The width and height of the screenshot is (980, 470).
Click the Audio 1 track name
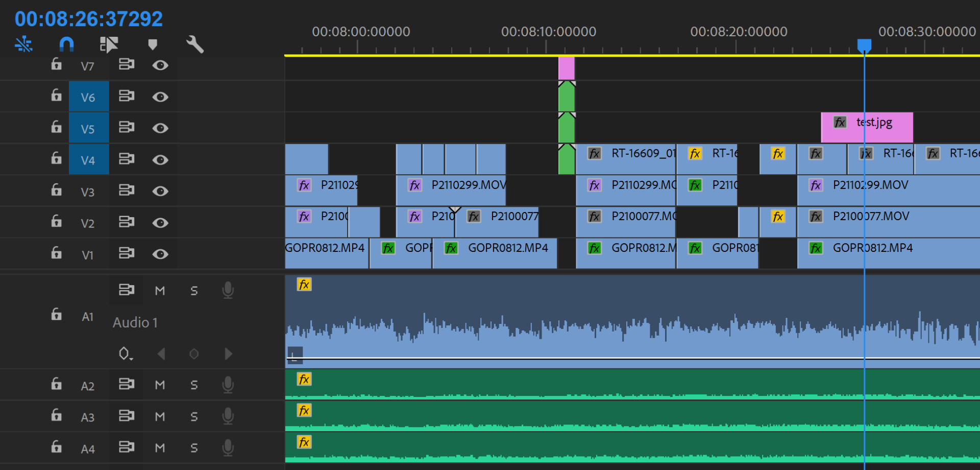pyautogui.click(x=135, y=322)
